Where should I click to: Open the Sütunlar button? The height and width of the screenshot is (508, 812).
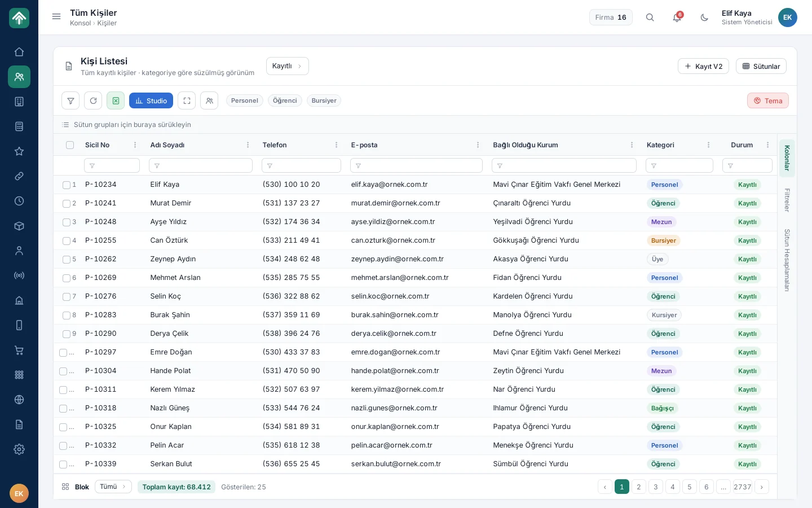click(x=761, y=66)
